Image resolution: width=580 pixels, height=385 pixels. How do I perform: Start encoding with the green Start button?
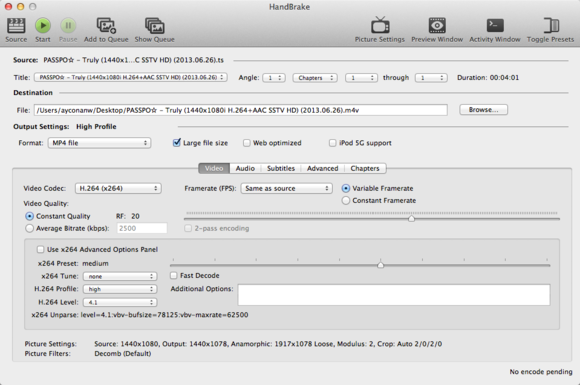[x=43, y=26]
